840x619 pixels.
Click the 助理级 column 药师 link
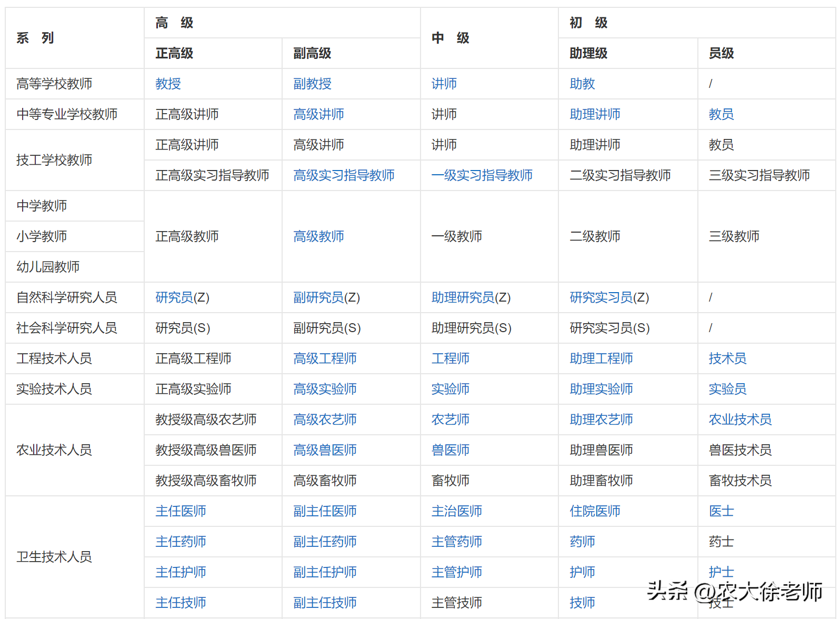click(x=582, y=542)
